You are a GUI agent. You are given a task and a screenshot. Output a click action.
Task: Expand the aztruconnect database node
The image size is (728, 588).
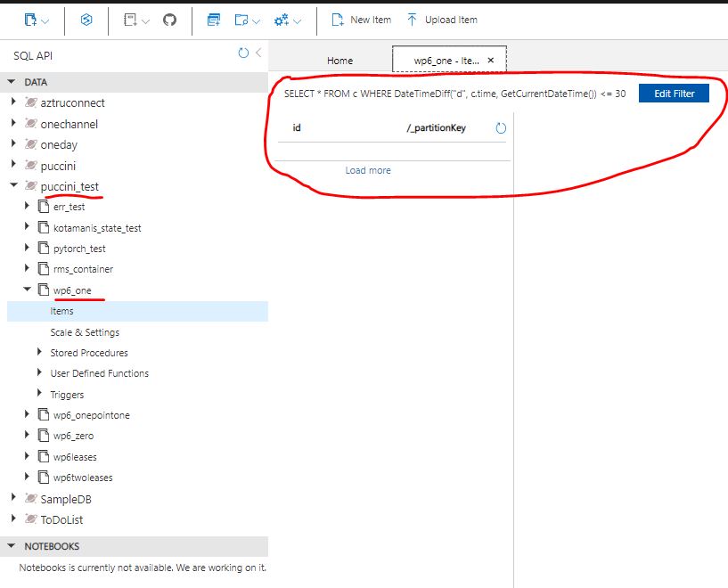point(13,102)
